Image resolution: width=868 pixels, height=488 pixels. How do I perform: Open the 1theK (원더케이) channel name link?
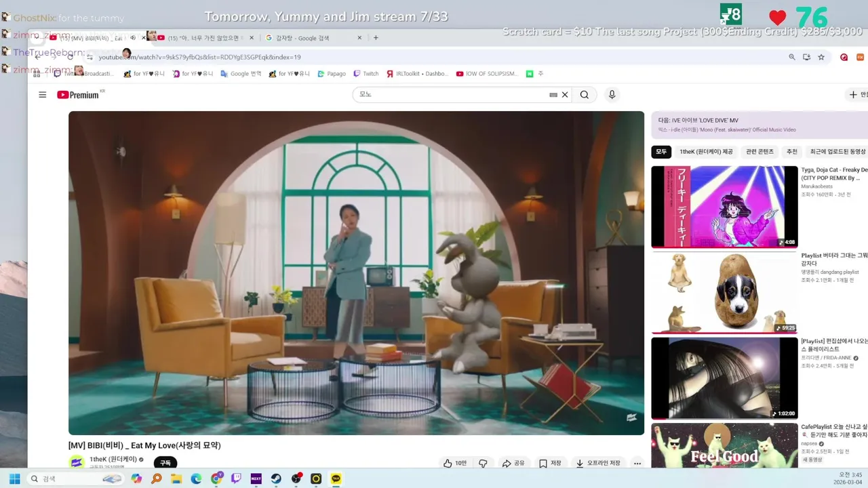(x=113, y=460)
